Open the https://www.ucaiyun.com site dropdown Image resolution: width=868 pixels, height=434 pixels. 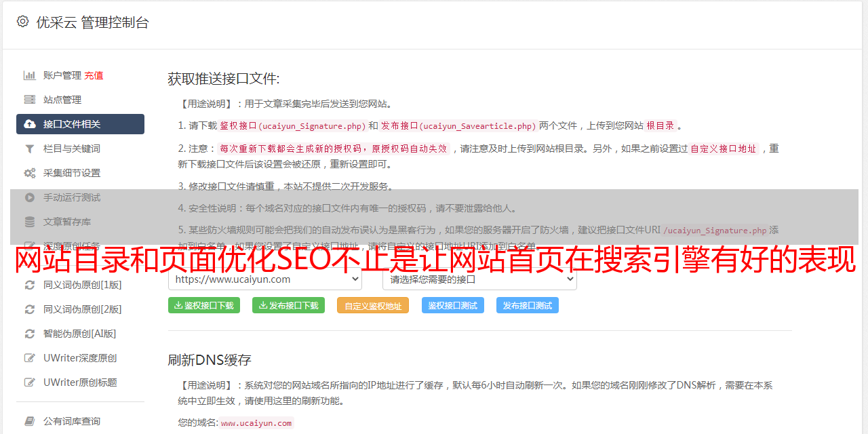pyautogui.click(x=265, y=279)
